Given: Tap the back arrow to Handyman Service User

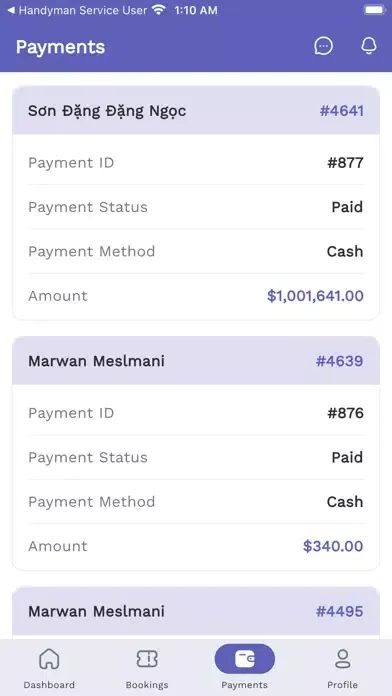Looking at the screenshot, I should [x=11, y=10].
